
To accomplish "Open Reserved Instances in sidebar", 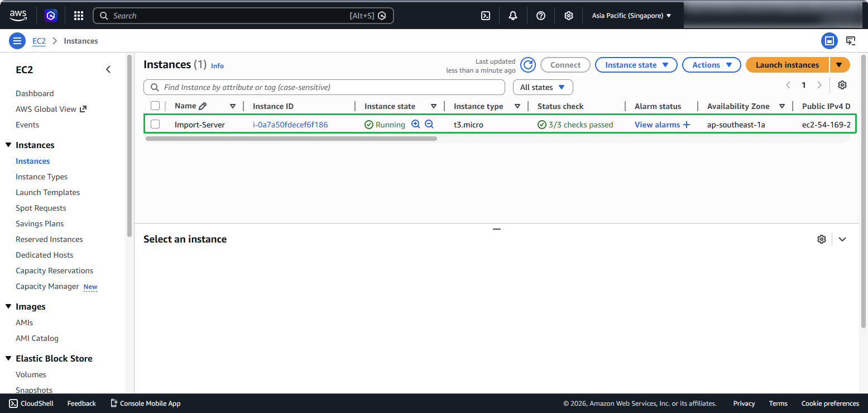I will tap(49, 239).
